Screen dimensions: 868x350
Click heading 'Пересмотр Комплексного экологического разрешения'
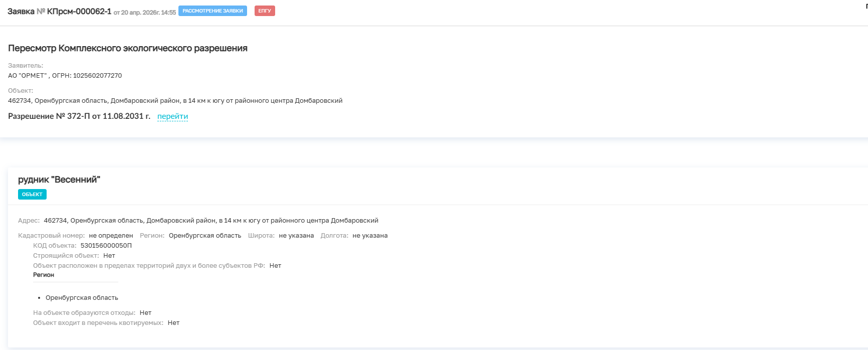(x=128, y=48)
